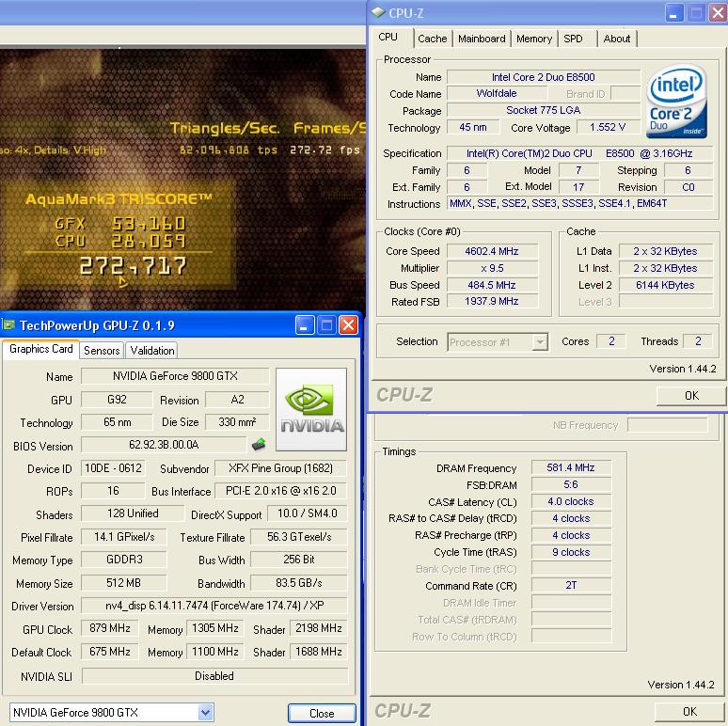Screen dimensions: 728x726
Task: Switch to the Mainboard tab in CPU-Z
Action: pos(482,39)
